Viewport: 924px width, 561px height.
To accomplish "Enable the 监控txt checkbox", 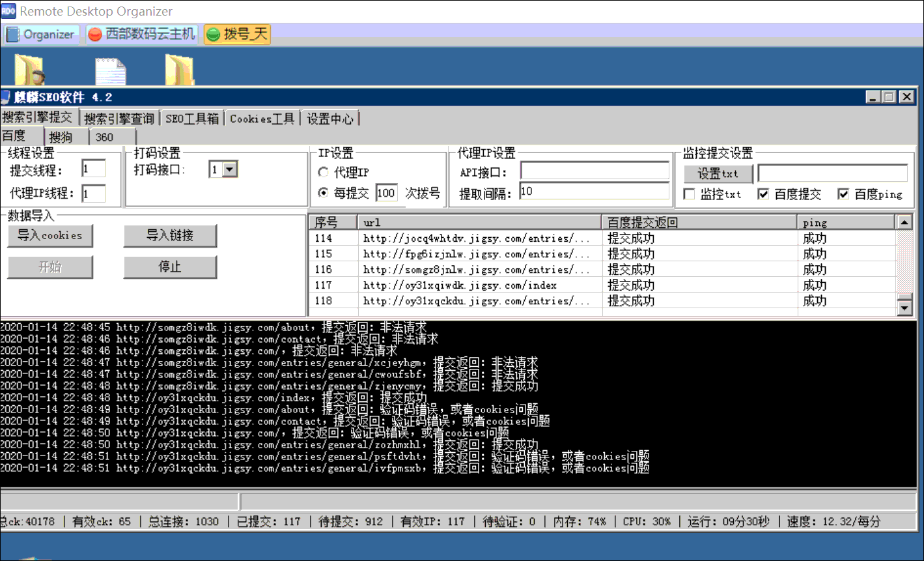I will tap(690, 194).
